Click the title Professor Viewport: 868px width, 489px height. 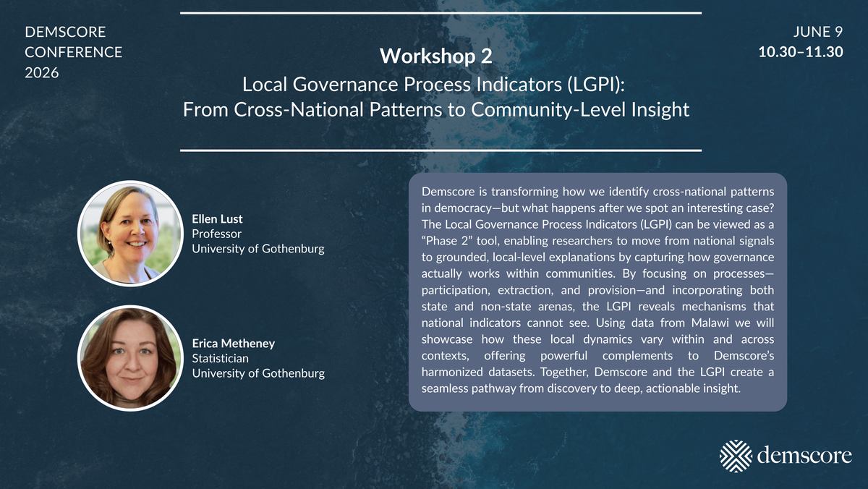pyautogui.click(x=216, y=234)
